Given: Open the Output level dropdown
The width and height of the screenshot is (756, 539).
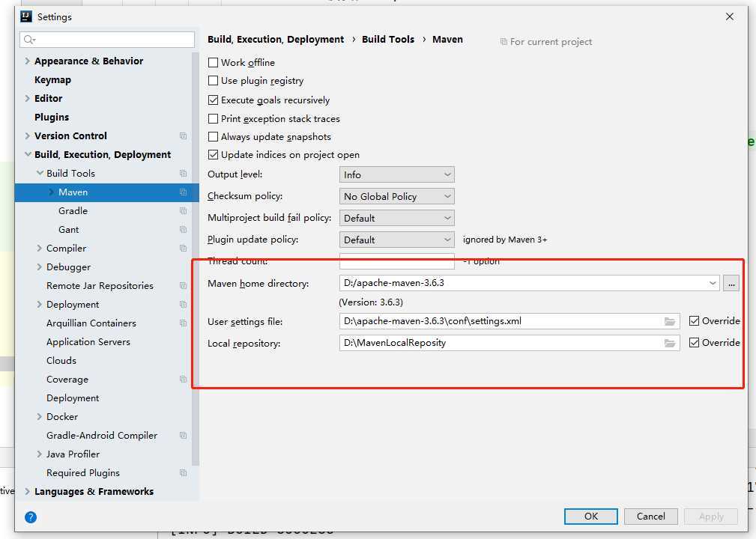Looking at the screenshot, I should click(x=397, y=175).
